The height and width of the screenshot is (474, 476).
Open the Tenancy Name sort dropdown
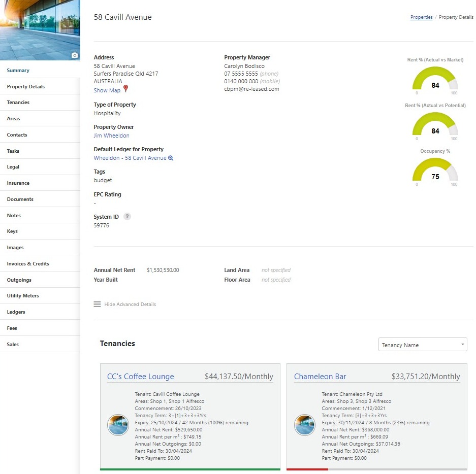(x=423, y=345)
